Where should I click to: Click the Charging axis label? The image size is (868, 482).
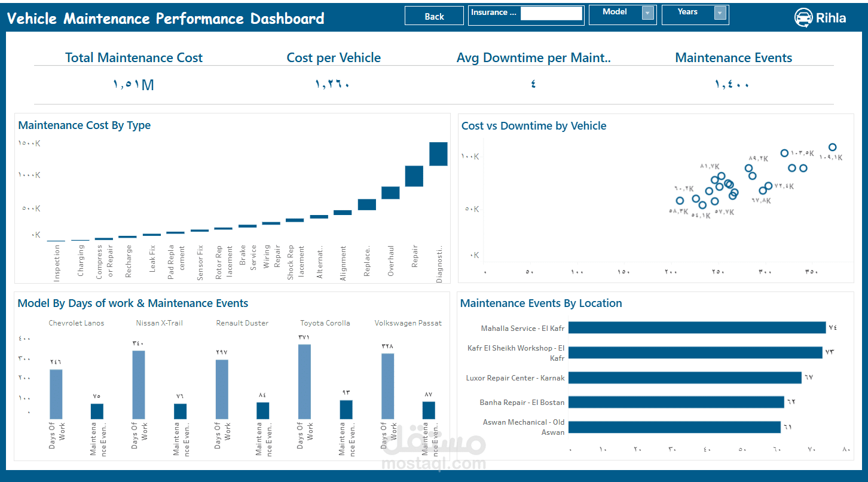click(81, 261)
